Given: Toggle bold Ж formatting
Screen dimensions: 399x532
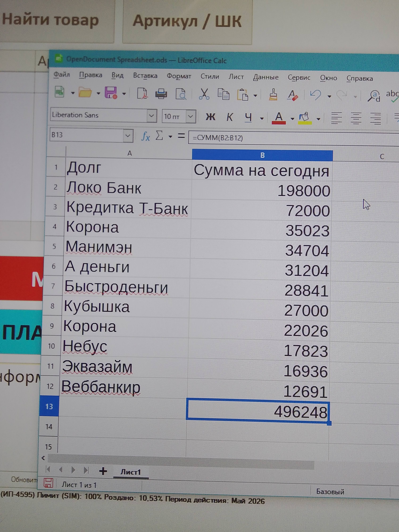Looking at the screenshot, I should [x=210, y=117].
